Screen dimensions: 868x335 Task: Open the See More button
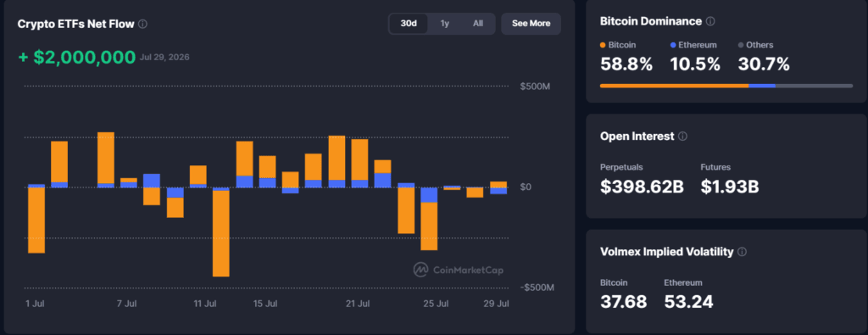531,24
